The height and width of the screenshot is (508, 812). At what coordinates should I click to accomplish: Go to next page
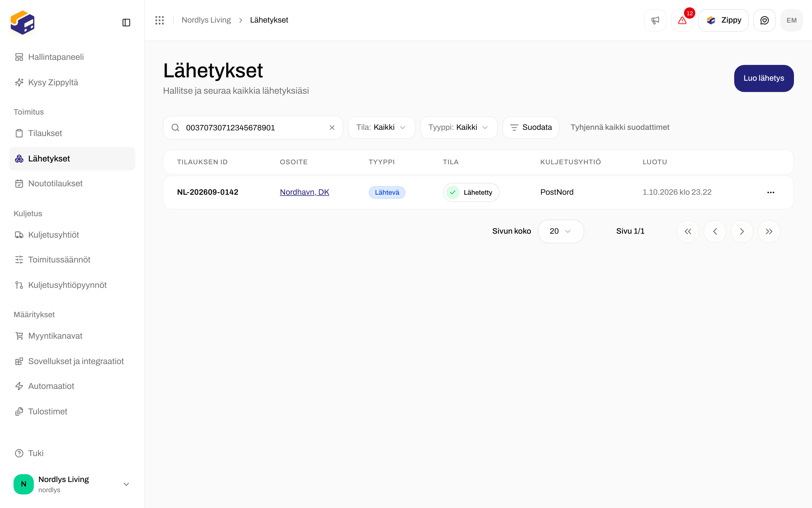742,231
